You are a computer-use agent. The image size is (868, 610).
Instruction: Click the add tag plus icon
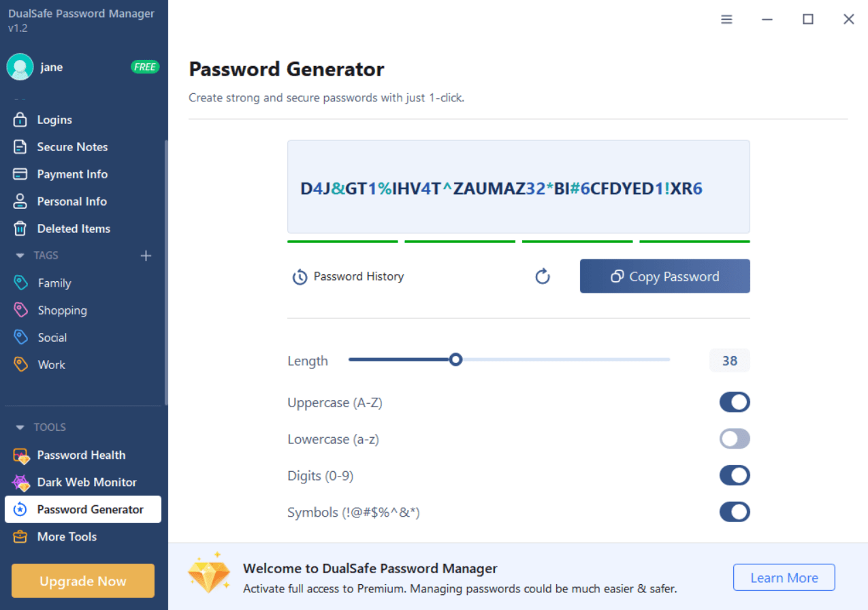[x=146, y=256]
